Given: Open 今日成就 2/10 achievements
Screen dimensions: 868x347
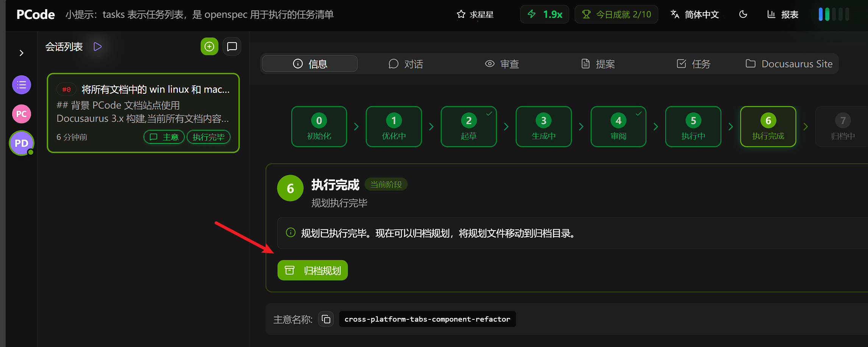Looking at the screenshot, I should coord(616,14).
